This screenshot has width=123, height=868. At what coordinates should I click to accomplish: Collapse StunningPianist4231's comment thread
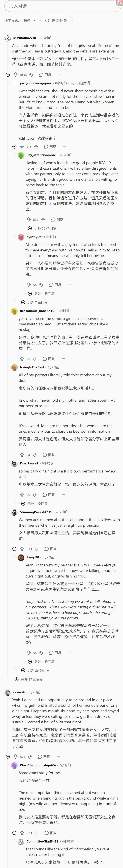tap(14, 549)
